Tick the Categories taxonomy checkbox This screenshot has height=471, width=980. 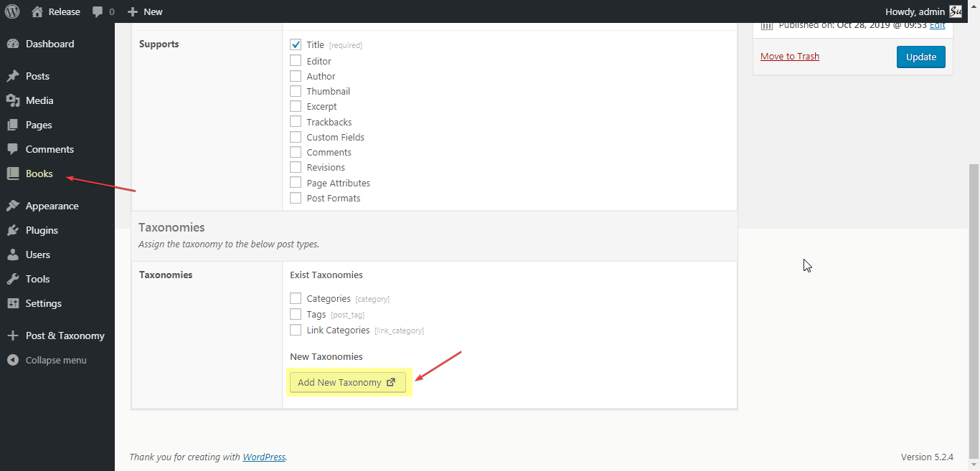click(x=296, y=298)
